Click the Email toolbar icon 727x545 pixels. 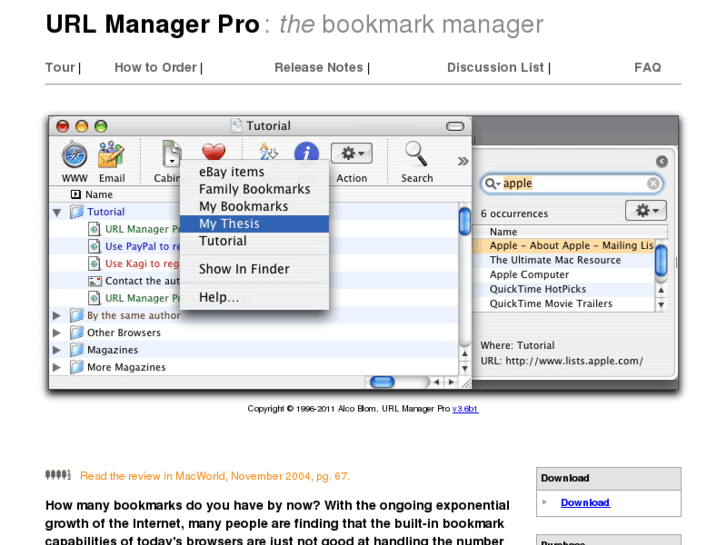pyautogui.click(x=111, y=155)
